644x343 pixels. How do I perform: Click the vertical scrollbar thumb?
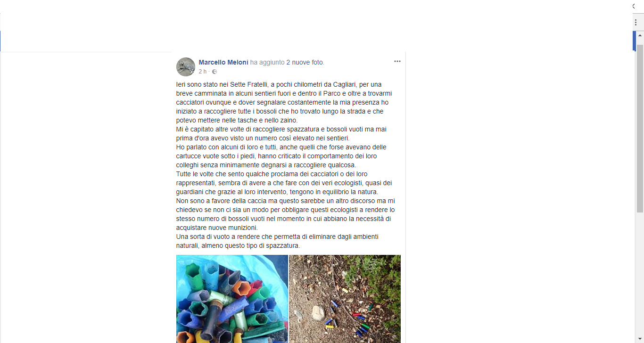(640, 128)
